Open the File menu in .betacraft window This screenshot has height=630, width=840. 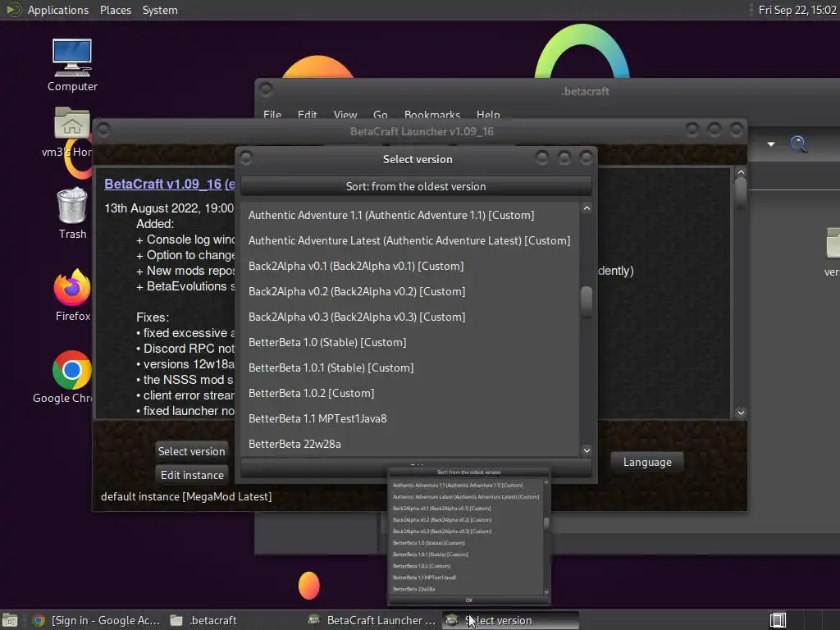tap(272, 115)
